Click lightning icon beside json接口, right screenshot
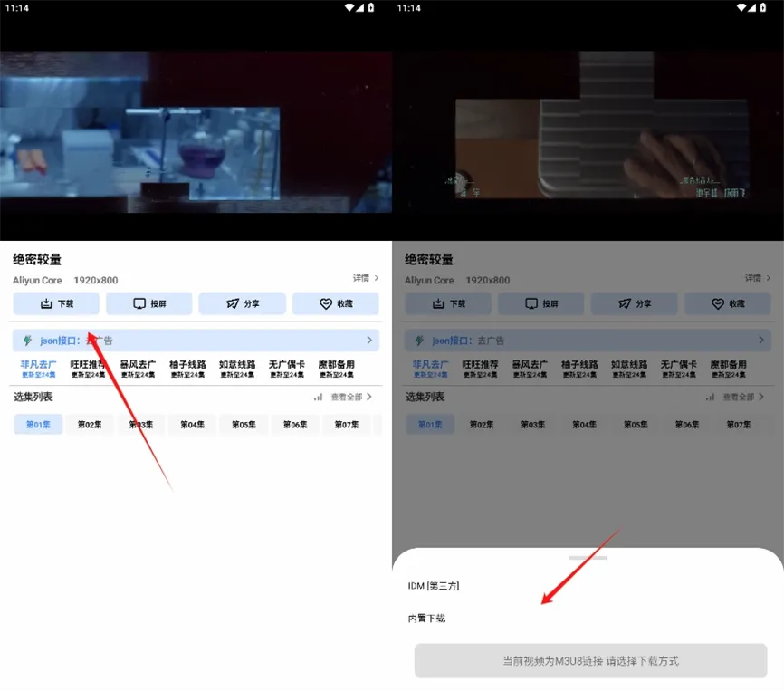This screenshot has height=691, width=784. coord(419,341)
